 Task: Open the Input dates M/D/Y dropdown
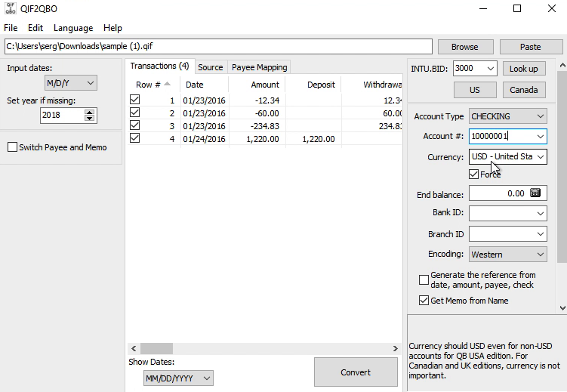[70, 83]
